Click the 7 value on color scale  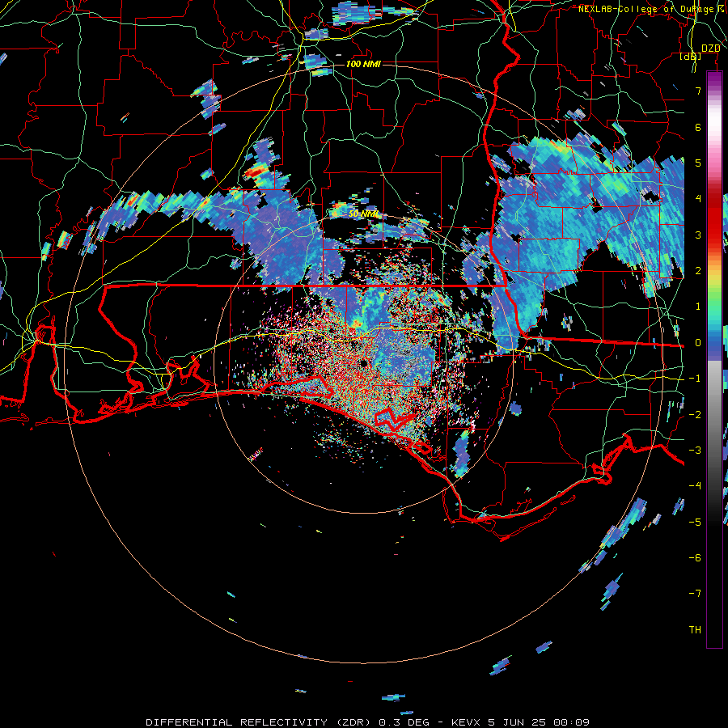(x=698, y=91)
